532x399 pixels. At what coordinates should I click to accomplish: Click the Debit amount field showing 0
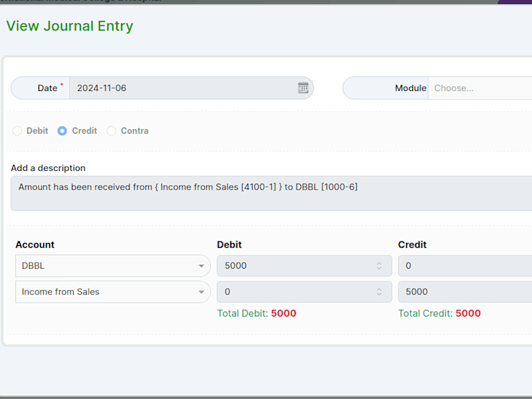pyautogui.click(x=305, y=292)
